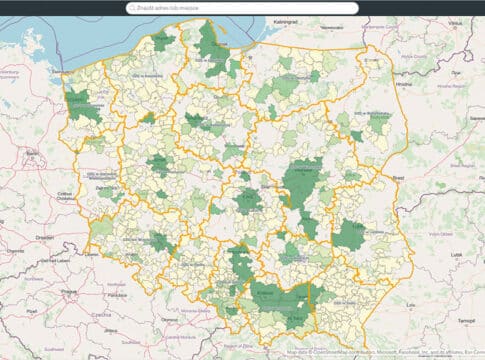Image resolution: width=485 pixels, height=360 pixels.
Task: Click the Prague city label
Action: 69,292
